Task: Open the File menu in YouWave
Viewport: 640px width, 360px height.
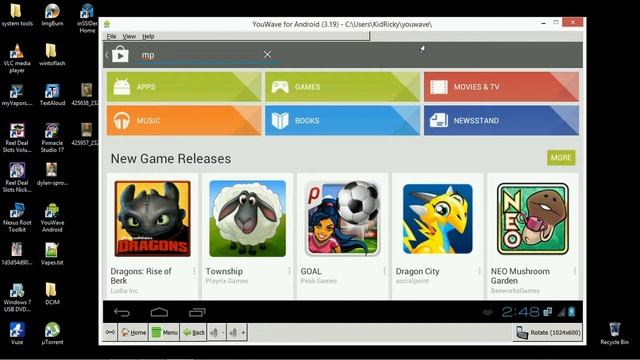Action: click(x=111, y=36)
